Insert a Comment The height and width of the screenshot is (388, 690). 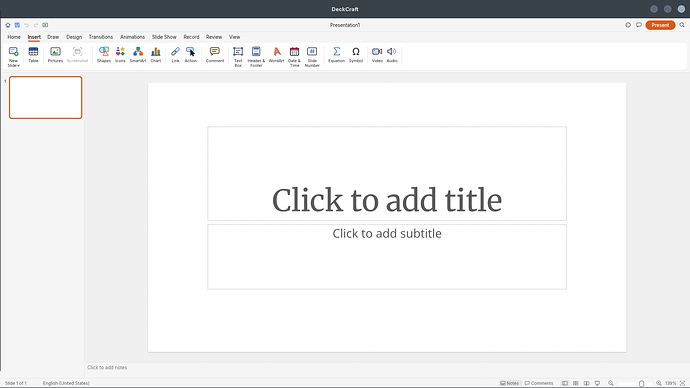coord(215,55)
